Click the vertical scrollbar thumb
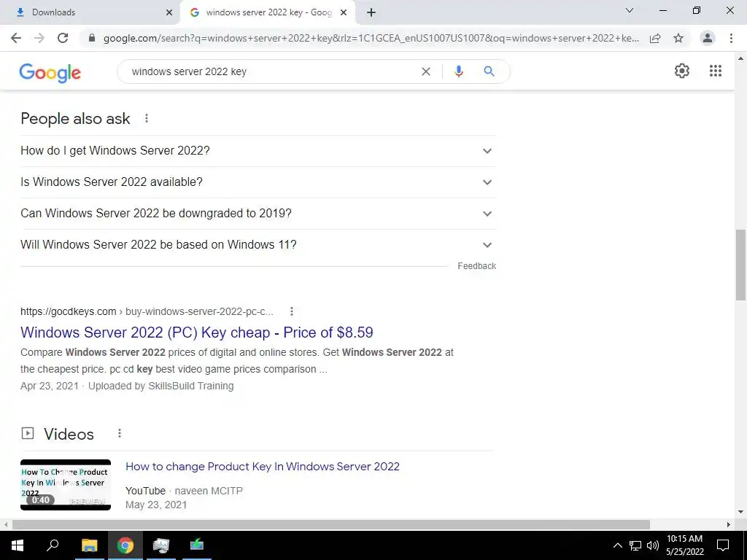The image size is (747, 560). (x=740, y=265)
